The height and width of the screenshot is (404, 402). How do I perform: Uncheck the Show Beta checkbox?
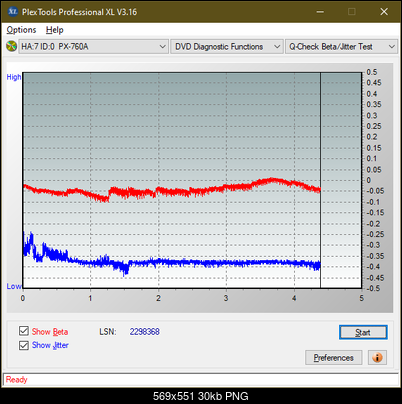click(x=24, y=331)
